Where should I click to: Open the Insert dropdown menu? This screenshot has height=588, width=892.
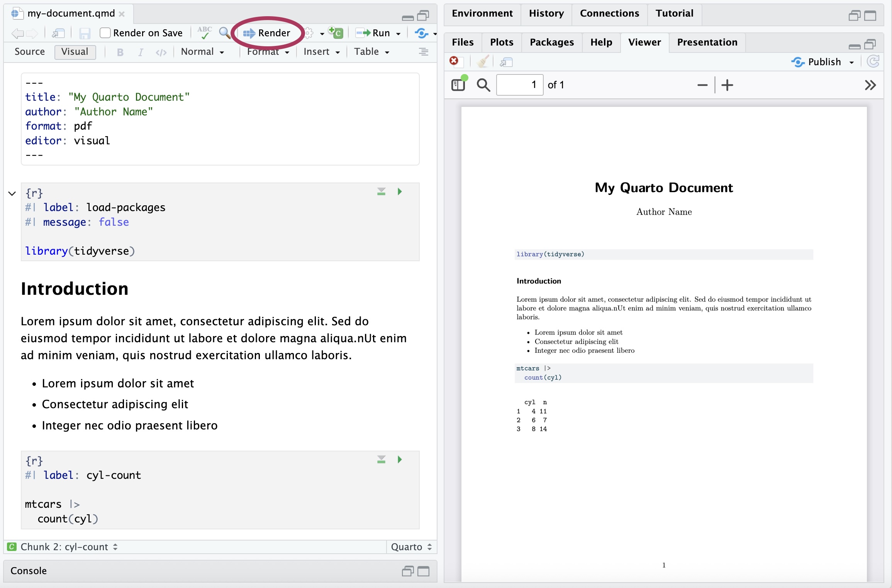[x=321, y=52]
